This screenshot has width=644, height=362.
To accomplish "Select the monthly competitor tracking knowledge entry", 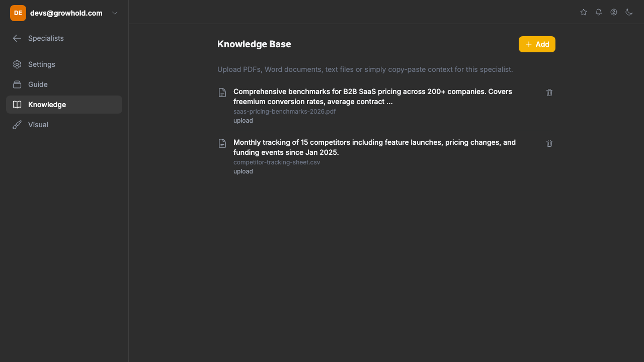I will coord(374,147).
